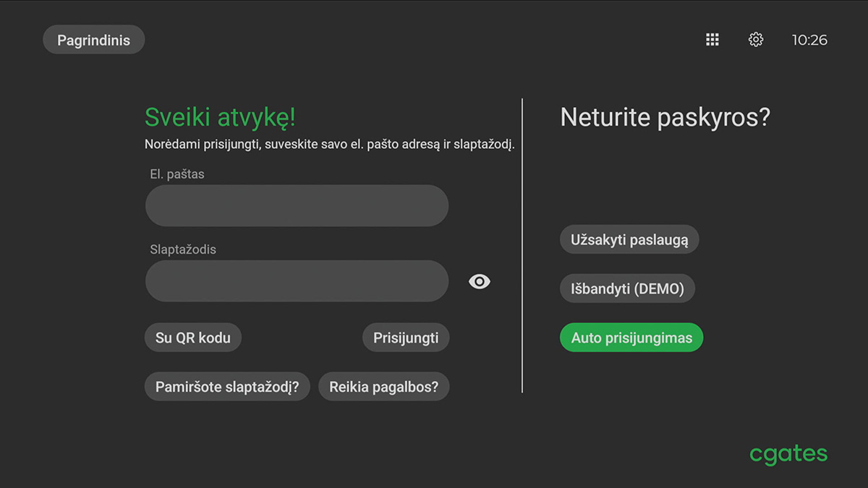
Task: Open the settings gear icon
Action: 756,40
